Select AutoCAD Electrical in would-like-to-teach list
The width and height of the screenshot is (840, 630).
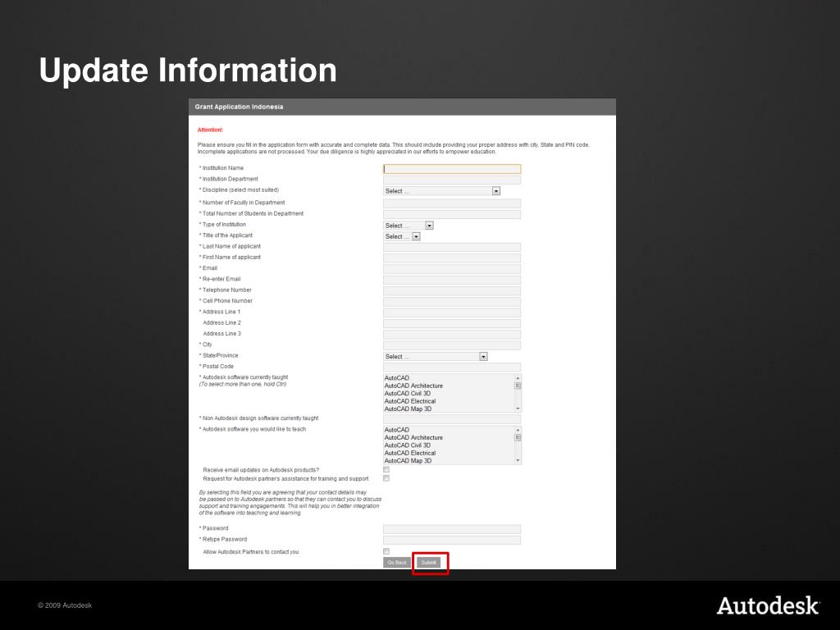[x=449, y=453]
